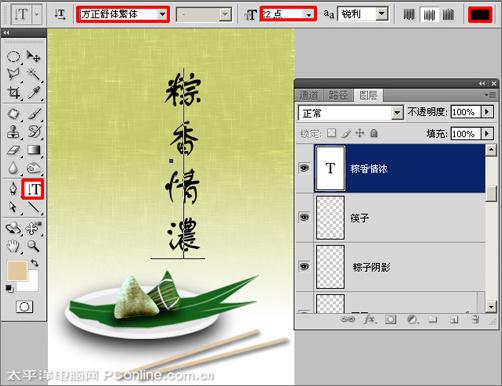Screen dimensions: 502x386
Task: Switch to the 通道 tab
Action: (309, 96)
